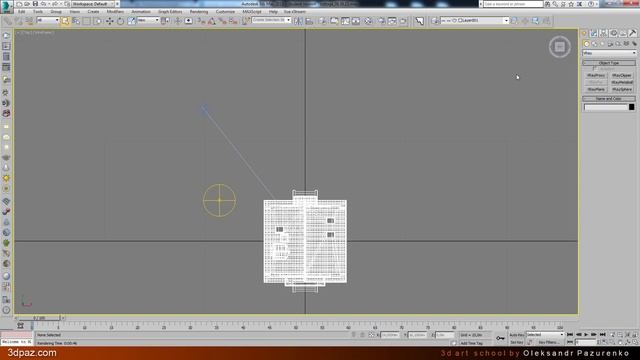This screenshot has height=360, width=640.
Task: Select the Cameras category icon
Action: pyautogui.click(x=611, y=44)
